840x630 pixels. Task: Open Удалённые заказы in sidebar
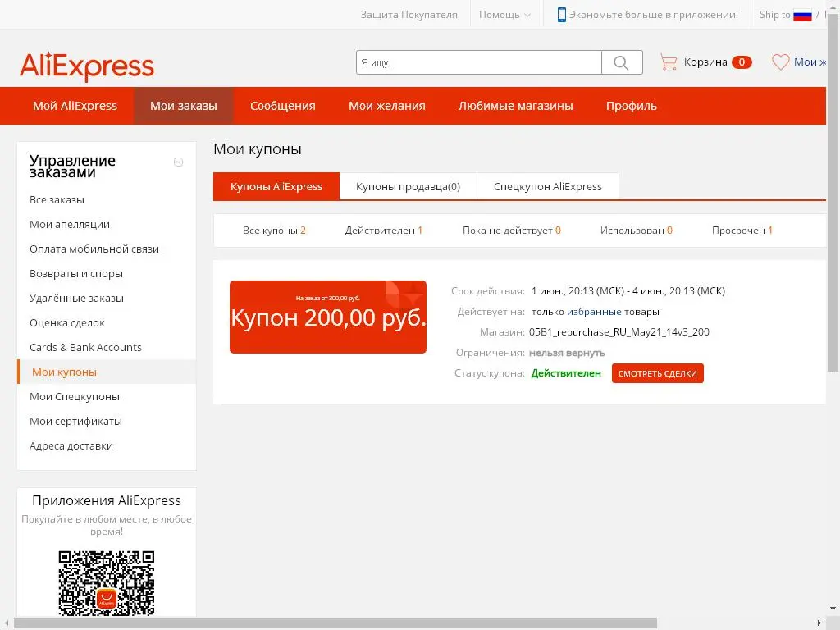76,299
